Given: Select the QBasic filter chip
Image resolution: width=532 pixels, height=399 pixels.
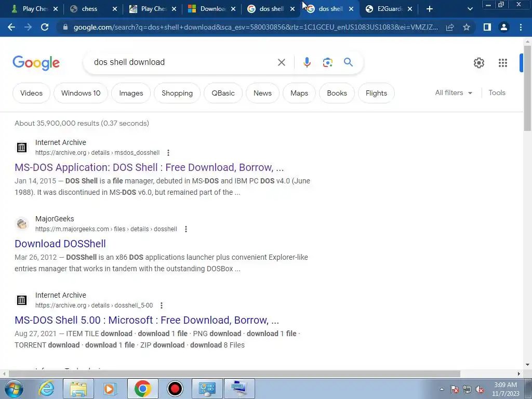Looking at the screenshot, I should tap(223, 93).
